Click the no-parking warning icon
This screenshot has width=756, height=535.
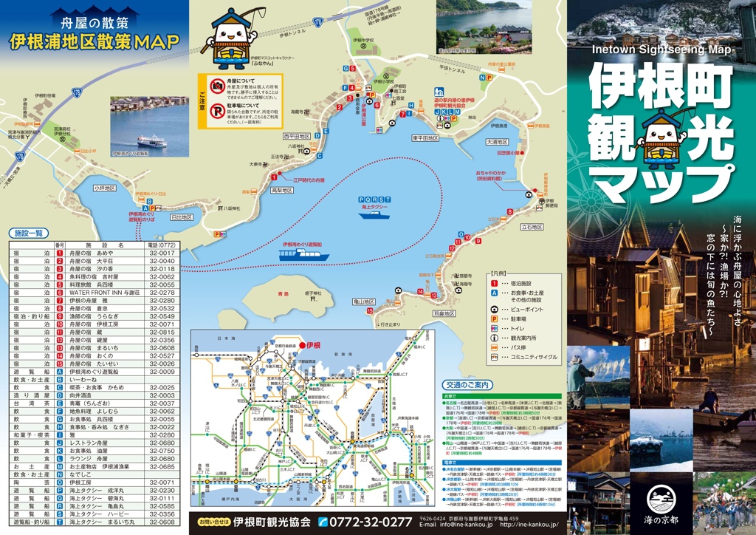pyautogui.click(x=217, y=110)
